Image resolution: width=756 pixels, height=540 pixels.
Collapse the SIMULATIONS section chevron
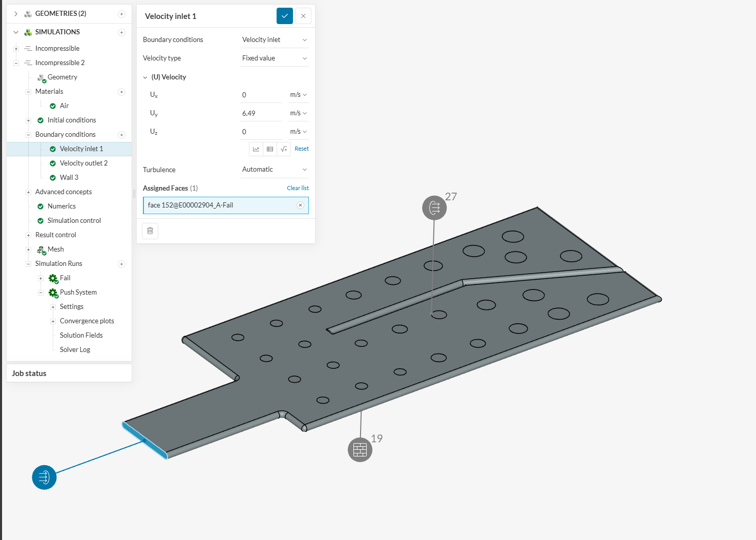click(16, 32)
